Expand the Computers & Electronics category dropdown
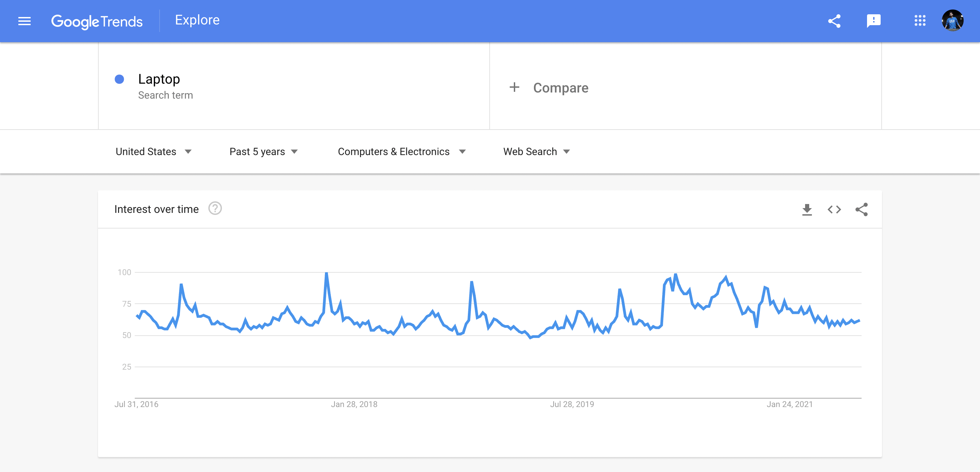Image resolution: width=980 pixels, height=472 pixels. [402, 152]
